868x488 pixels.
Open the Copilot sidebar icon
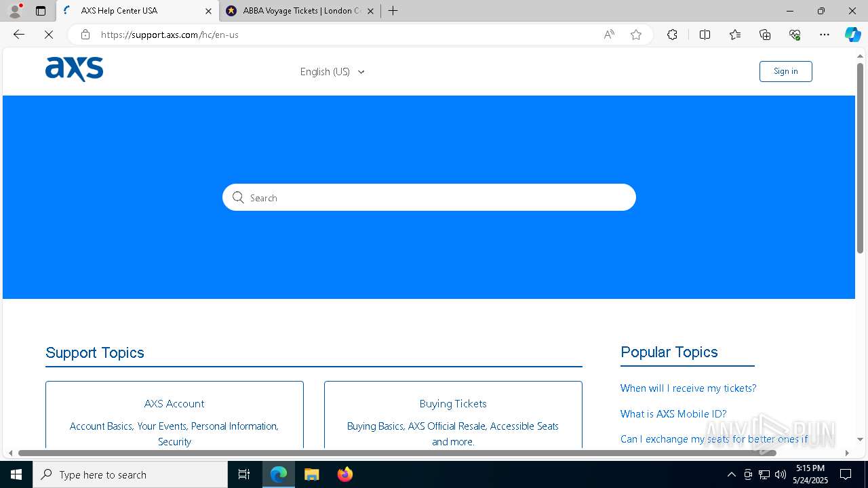[852, 35]
